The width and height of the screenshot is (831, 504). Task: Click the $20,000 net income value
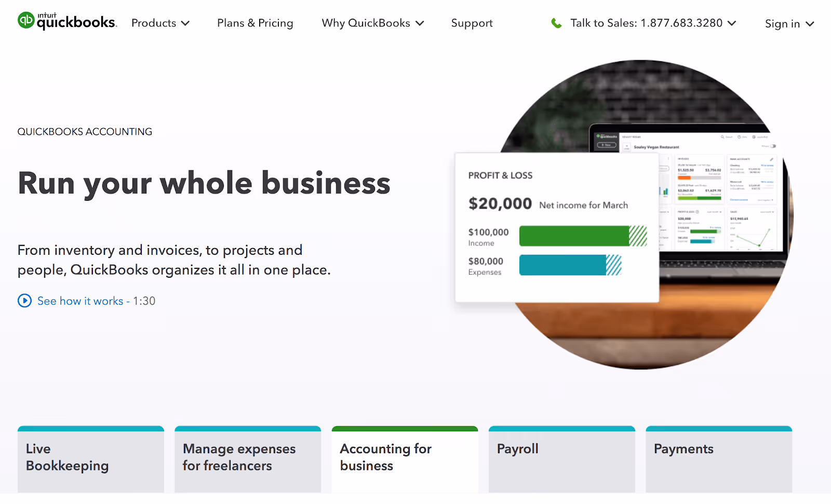tap(500, 203)
